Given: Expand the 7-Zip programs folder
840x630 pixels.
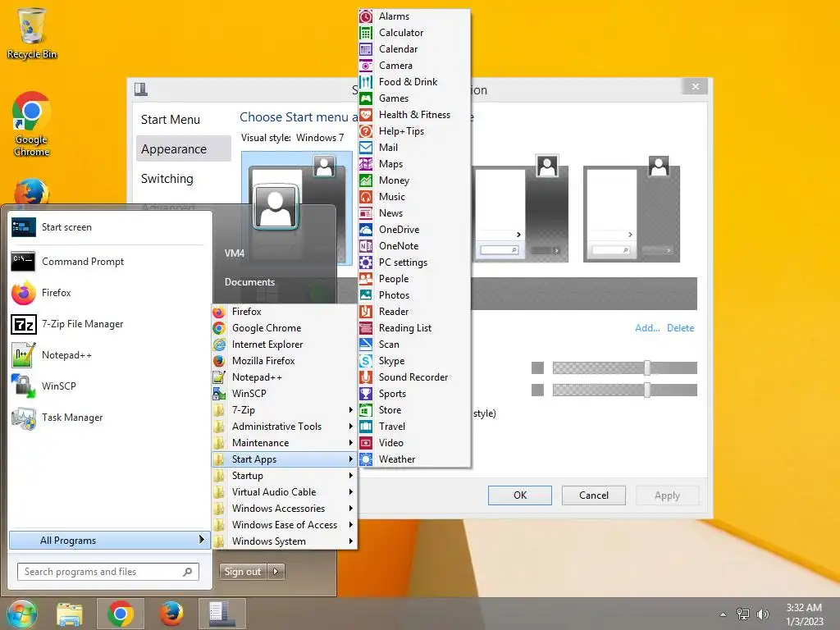Looking at the screenshot, I should pyautogui.click(x=284, y=410).
